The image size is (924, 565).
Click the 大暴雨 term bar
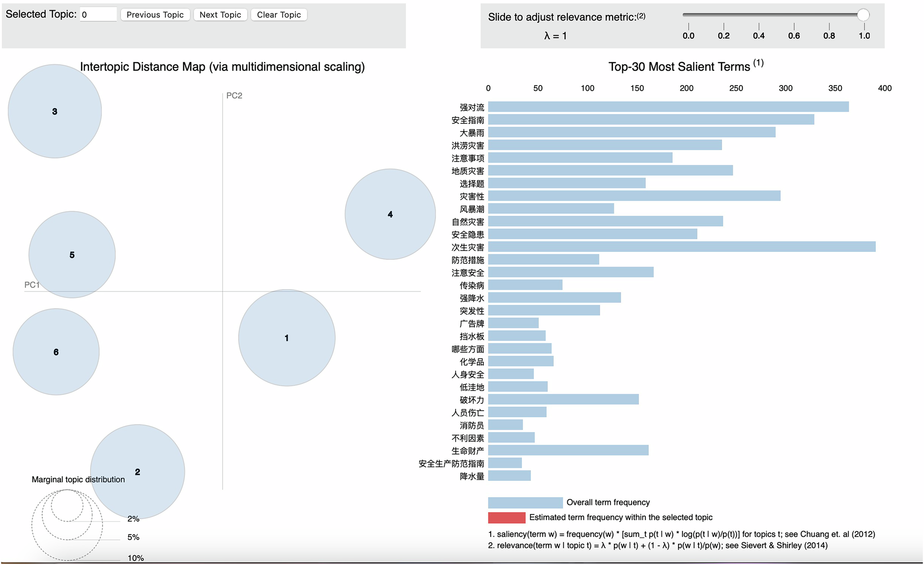pos(632,133)
